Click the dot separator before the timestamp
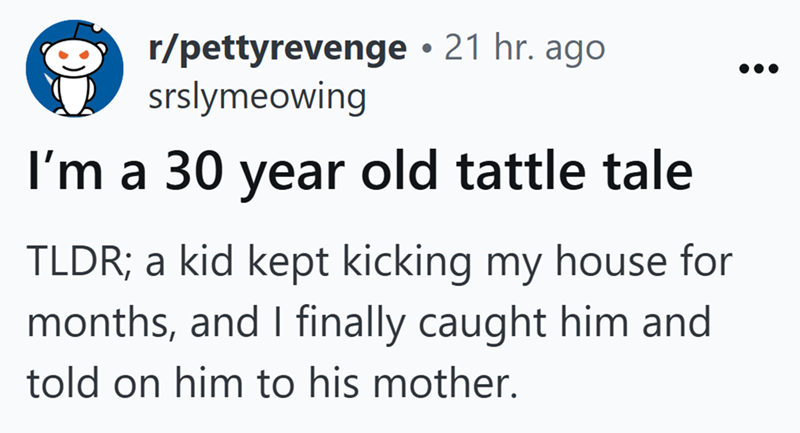The image size is (800, 433). [x=426, y=49]
